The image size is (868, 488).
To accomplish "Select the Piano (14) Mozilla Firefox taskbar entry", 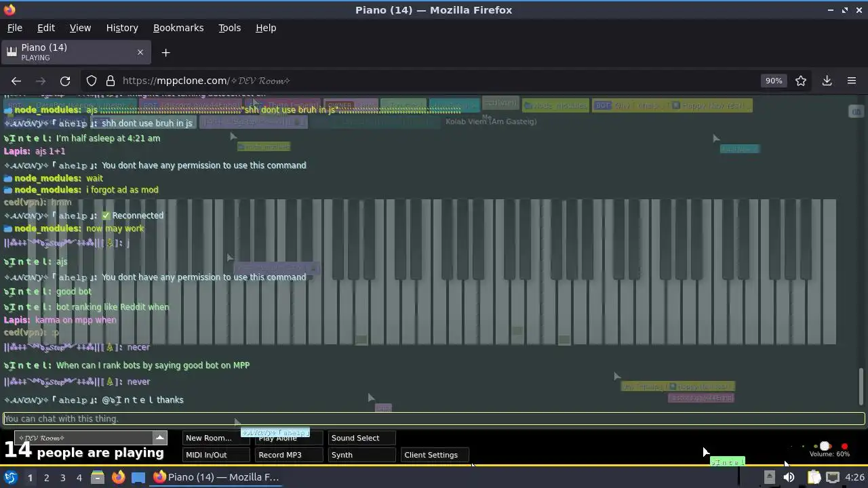I will pos(216,477).
